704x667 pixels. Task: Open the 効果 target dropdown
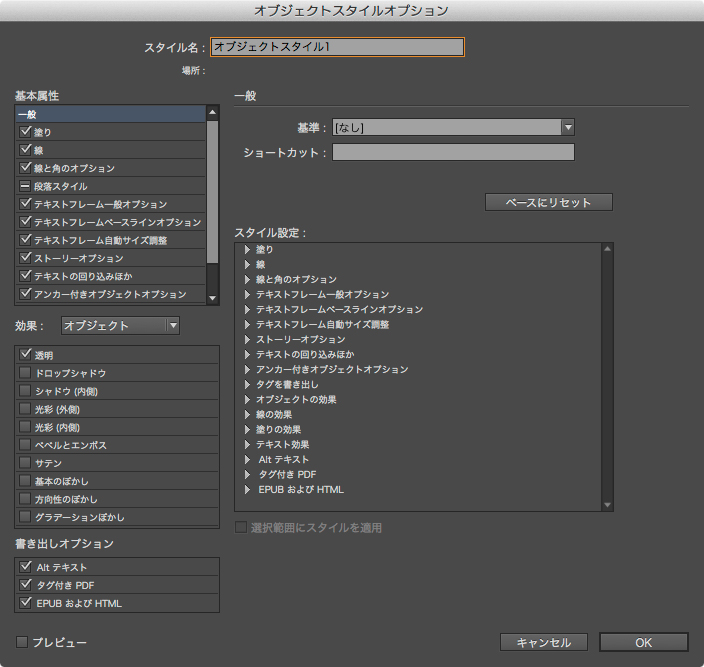pyautogui.click(x=173, y=325)
